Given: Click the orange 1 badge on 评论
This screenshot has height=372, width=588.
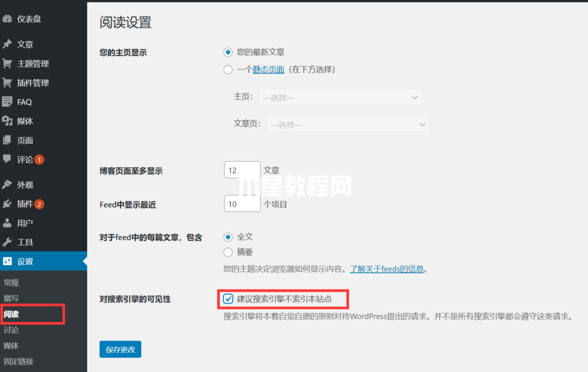Looking at the screenshot, I should 40,160.
